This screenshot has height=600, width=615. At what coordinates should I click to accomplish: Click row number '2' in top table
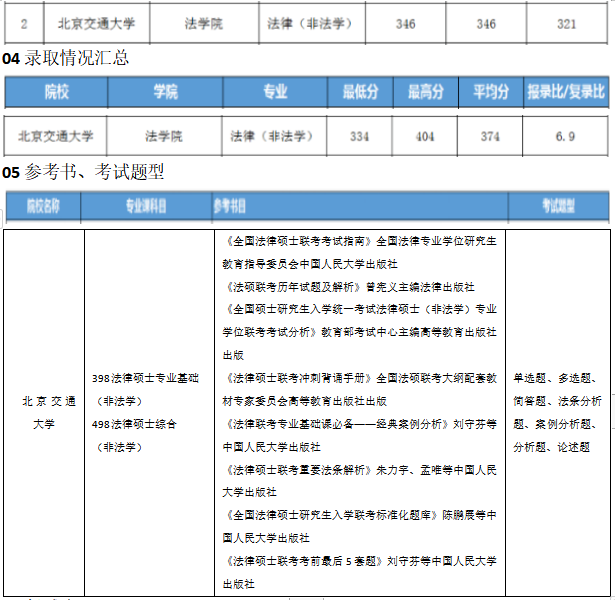(24, 24)
